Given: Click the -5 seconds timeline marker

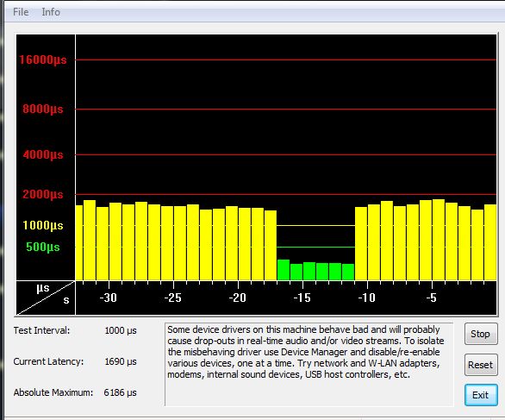Looking at the screenshot, I should point(431,298).
